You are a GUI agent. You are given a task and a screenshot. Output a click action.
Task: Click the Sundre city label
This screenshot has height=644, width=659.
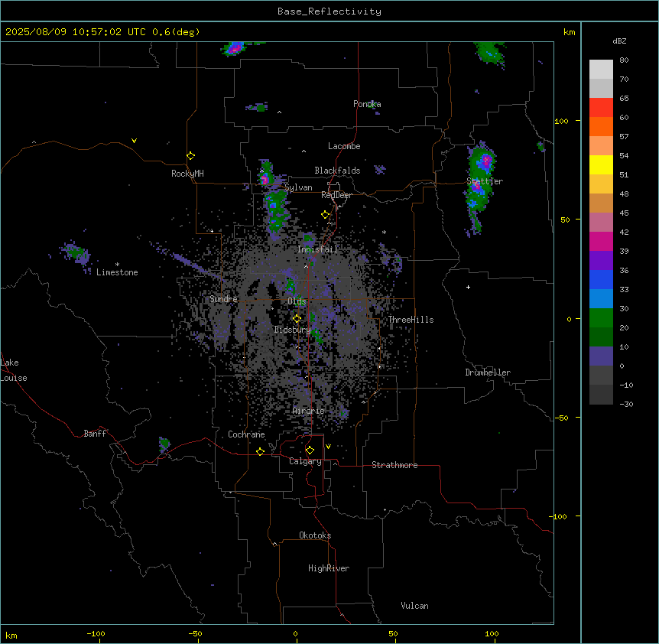tap(223, 299)
